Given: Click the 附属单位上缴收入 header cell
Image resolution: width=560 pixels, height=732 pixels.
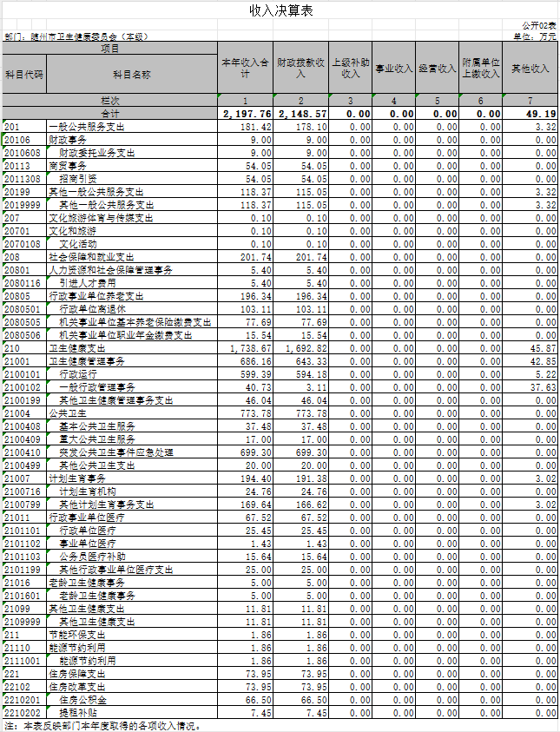Looking at the screenshot, I should point(480,69).
